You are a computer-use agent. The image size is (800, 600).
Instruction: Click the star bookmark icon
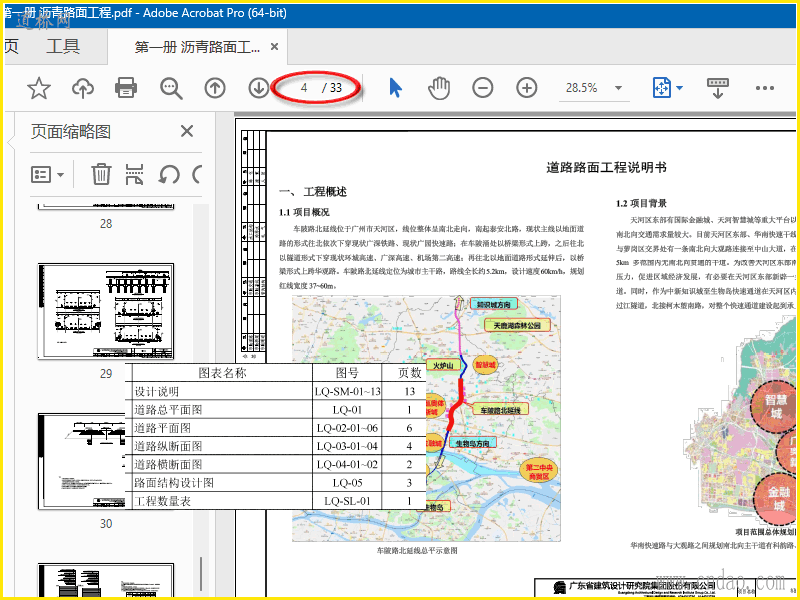click(38, 88)
